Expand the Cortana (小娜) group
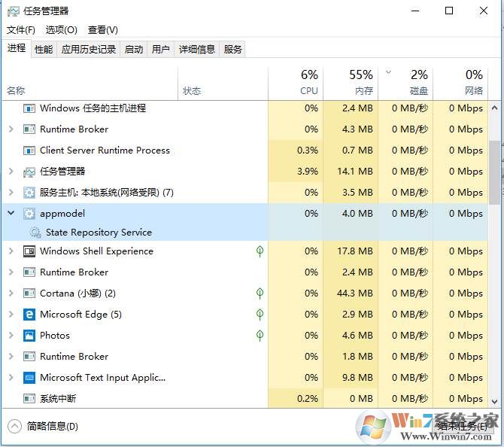Image resolution: width=504 pixels, height=447 pixels. point(11,293)
